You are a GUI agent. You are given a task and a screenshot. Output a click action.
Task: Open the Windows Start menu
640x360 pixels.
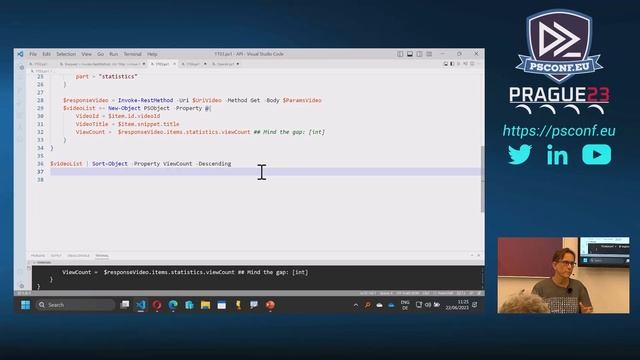[x=25, y=305]
